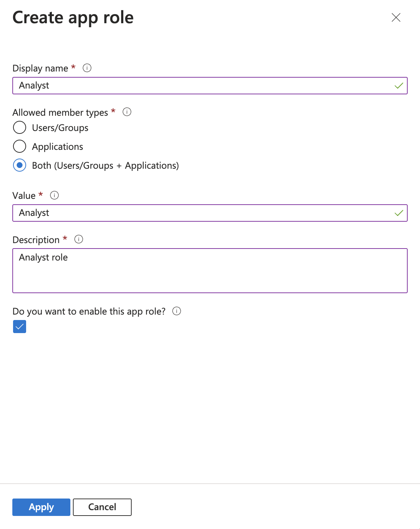Uncheck the enable app role checkbox

point(19,326)
